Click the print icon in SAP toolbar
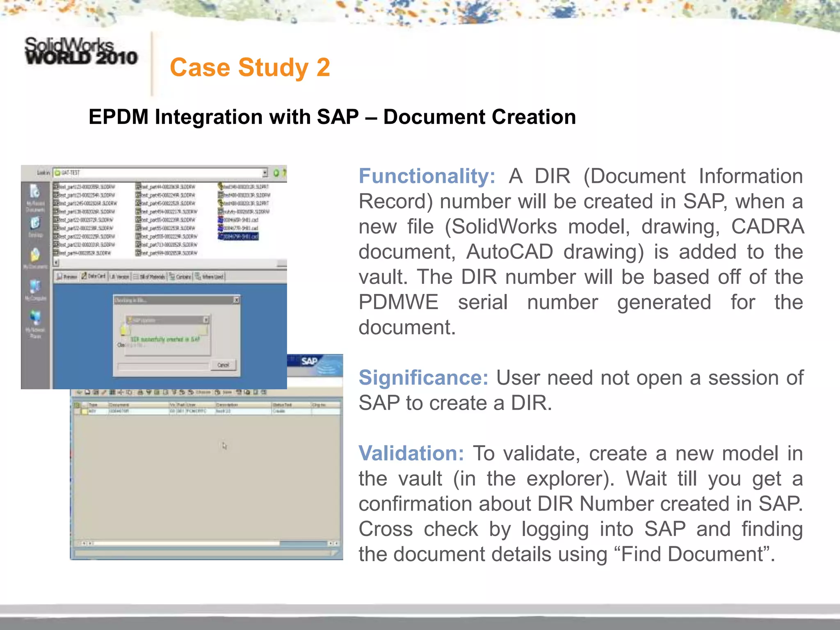 click(140, 393)
